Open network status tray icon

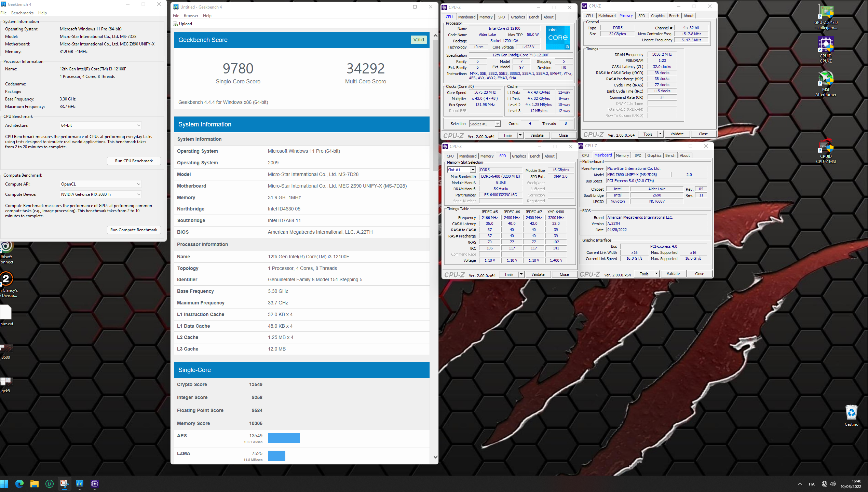click(x=824, y=484)
